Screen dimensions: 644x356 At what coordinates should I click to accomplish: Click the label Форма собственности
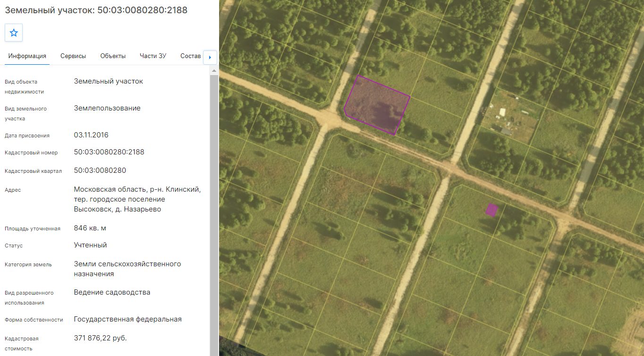(x=34, y=320)
